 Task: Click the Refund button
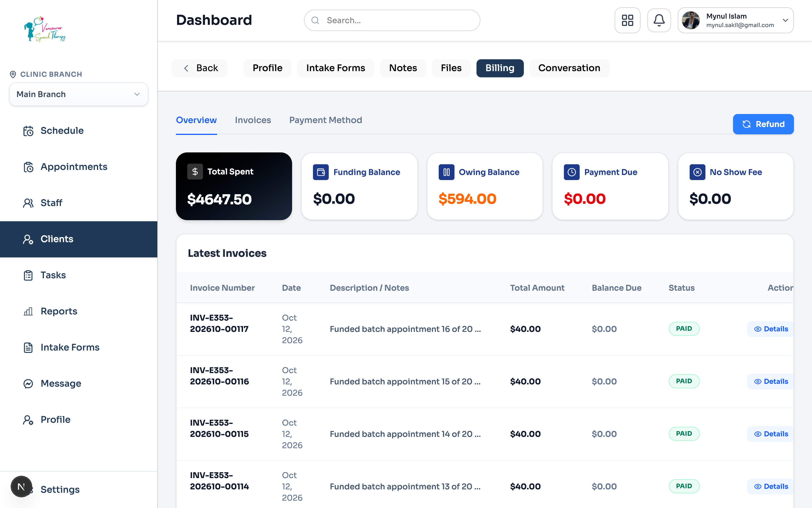(x=763, y=124)
